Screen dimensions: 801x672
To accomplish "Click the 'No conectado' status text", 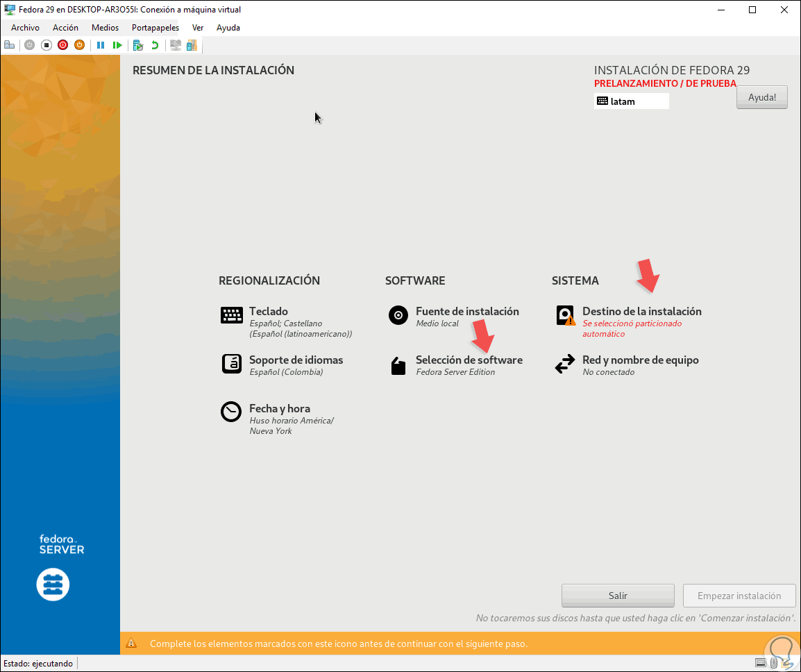I will (609, 372).
